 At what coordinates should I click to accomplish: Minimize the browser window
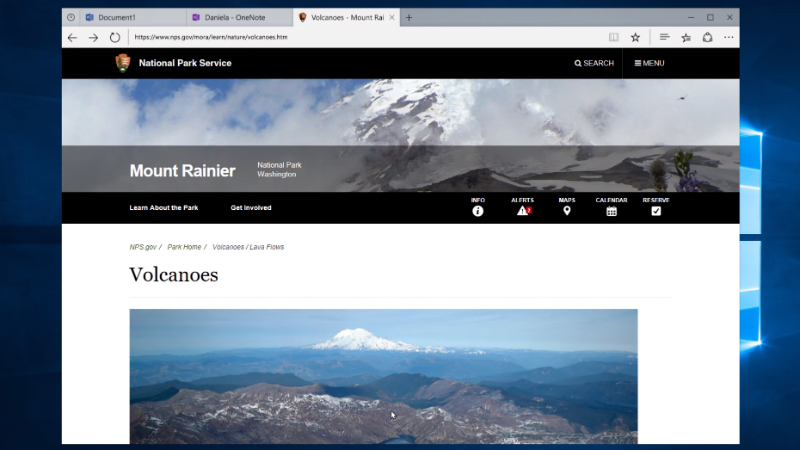[691, 17]
